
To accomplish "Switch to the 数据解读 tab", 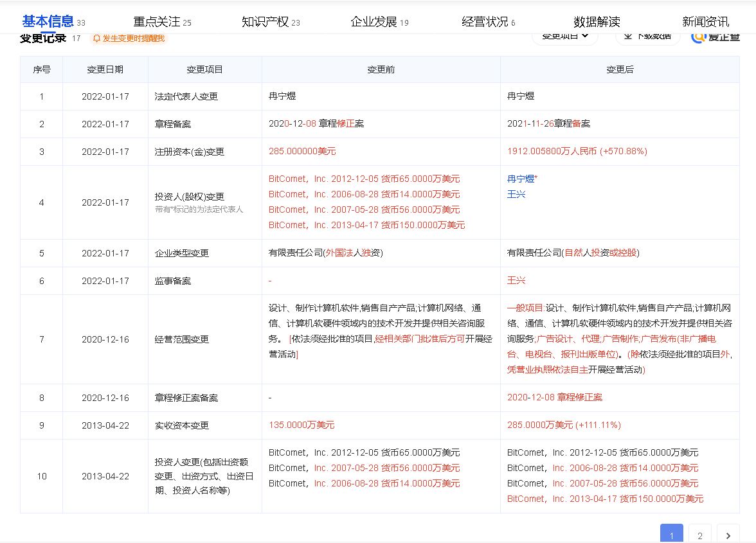I will [597, 22].
